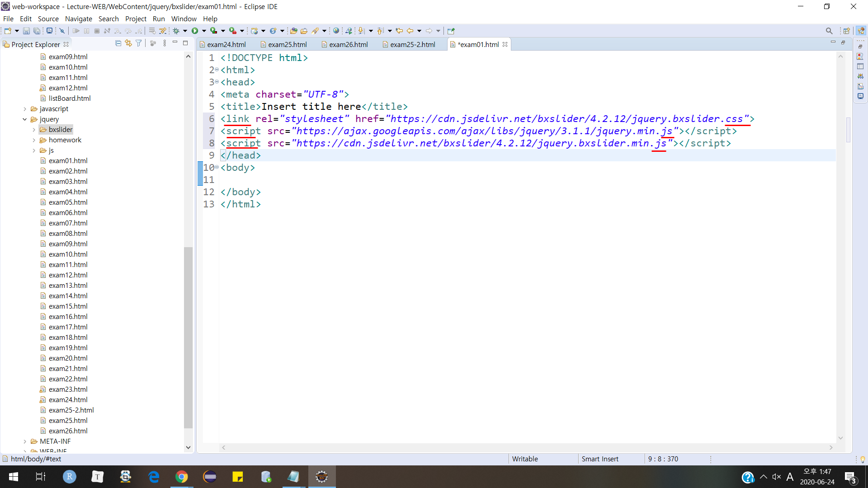Click the Save toolbar icon
Screen dimensions: 868x488
(x=26, y=31)
